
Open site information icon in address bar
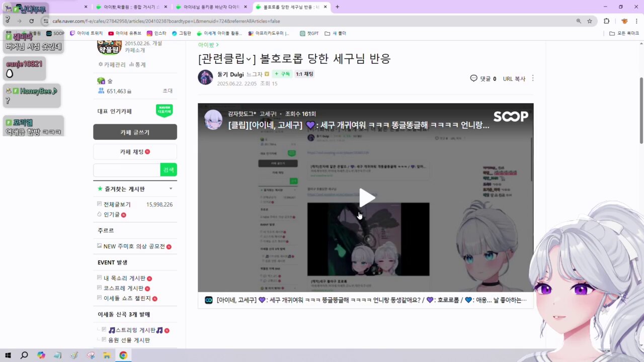[45, 21]
